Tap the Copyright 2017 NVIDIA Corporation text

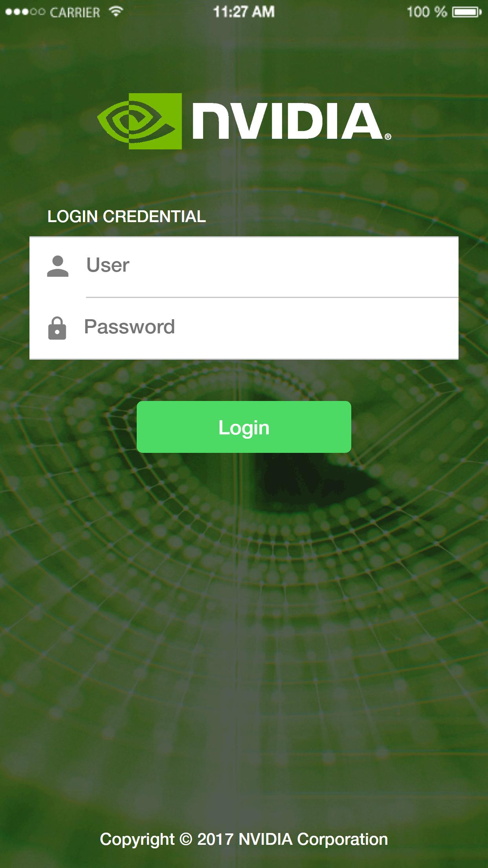[x=244, y=840]
